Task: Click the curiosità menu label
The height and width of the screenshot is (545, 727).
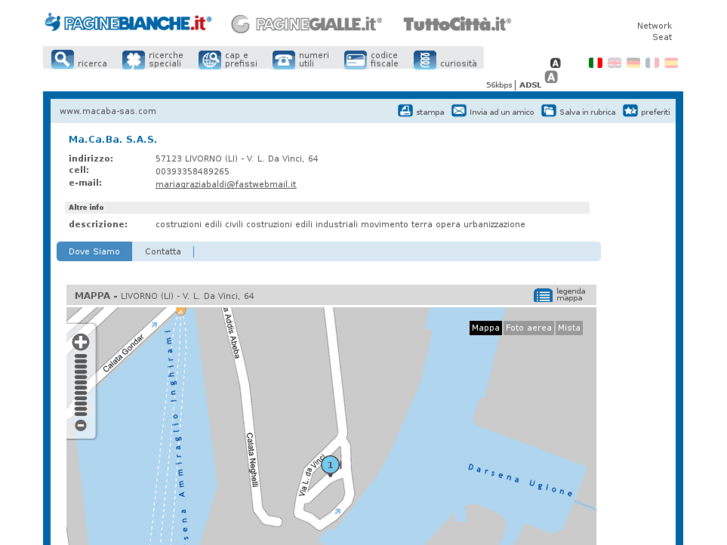Action: coord(459,64)
